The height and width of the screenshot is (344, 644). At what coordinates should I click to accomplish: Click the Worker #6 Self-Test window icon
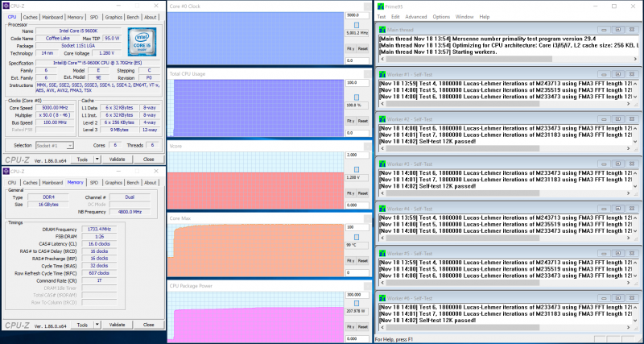click(382, 298)
